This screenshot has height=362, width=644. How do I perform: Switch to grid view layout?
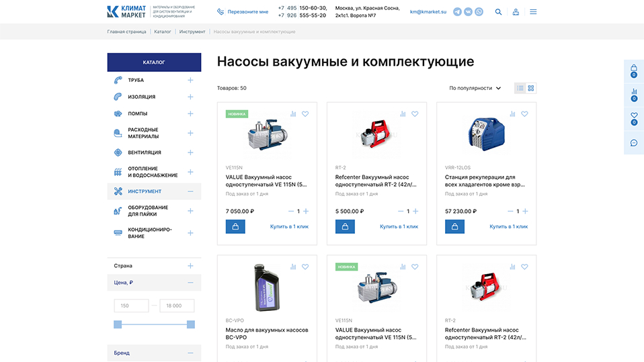tap(531, 88)
